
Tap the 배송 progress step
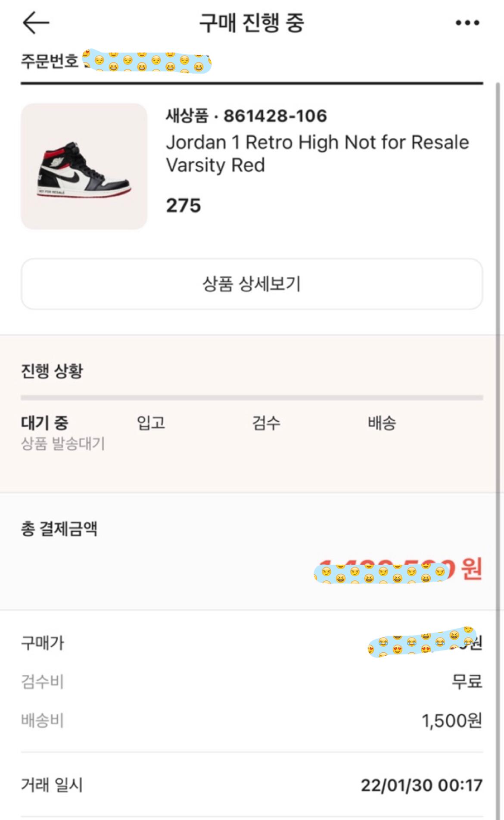[x=382, y=423]
